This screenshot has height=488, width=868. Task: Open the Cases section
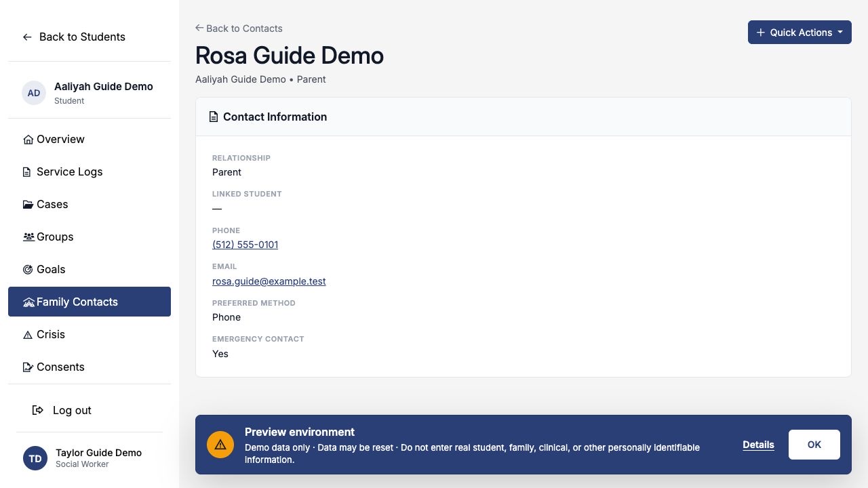(x=90, y=204)
